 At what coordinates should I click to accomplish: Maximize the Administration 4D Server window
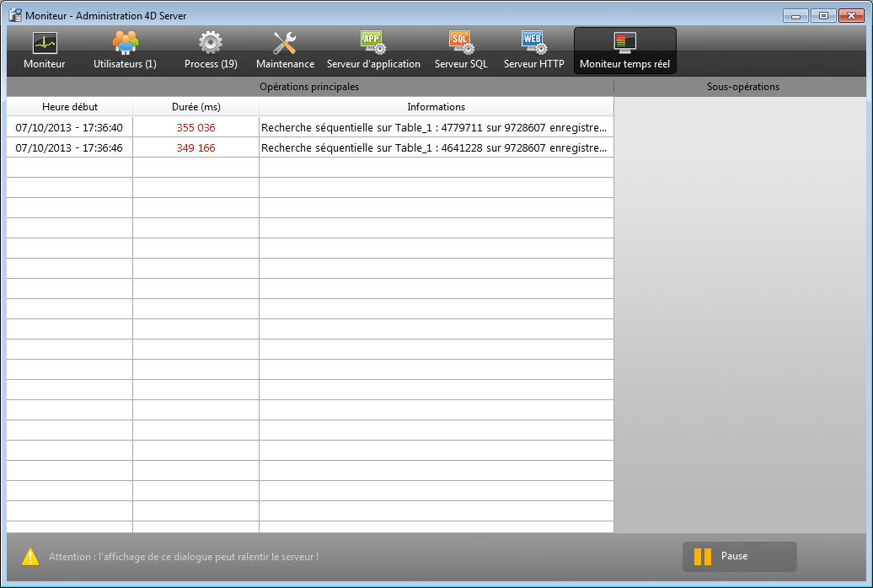click(x=822, y=15)
